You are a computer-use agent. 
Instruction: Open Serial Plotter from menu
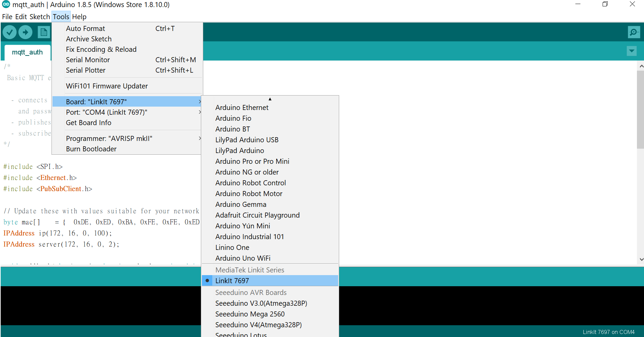(x=127, y=70)
